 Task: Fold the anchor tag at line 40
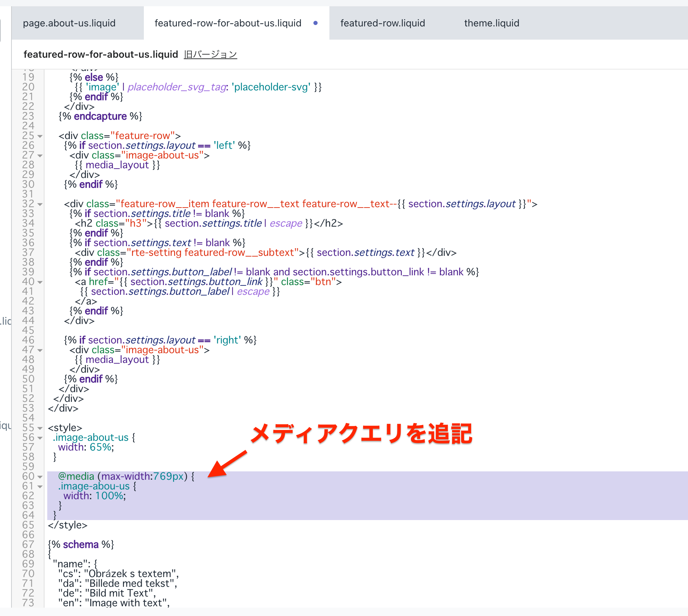40,282
